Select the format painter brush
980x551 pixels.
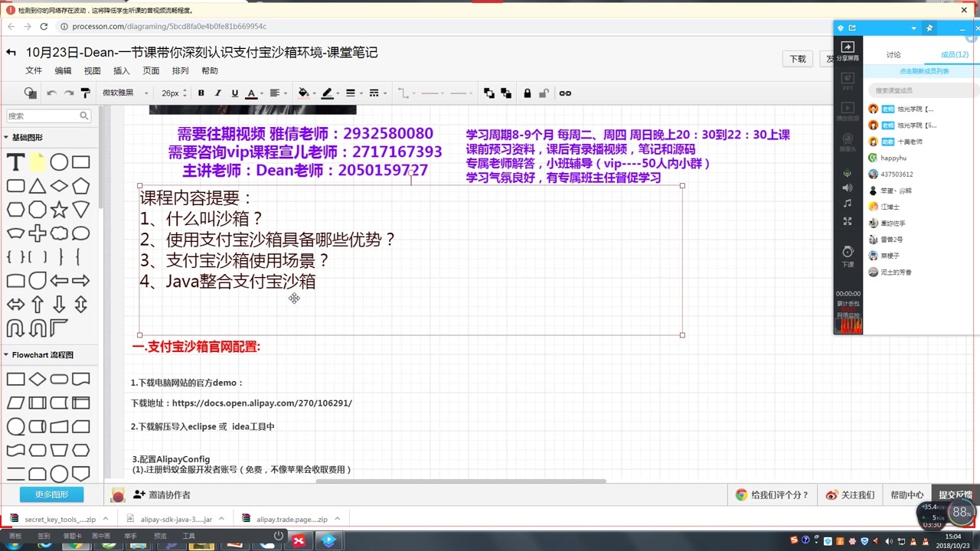click(85, 93)
